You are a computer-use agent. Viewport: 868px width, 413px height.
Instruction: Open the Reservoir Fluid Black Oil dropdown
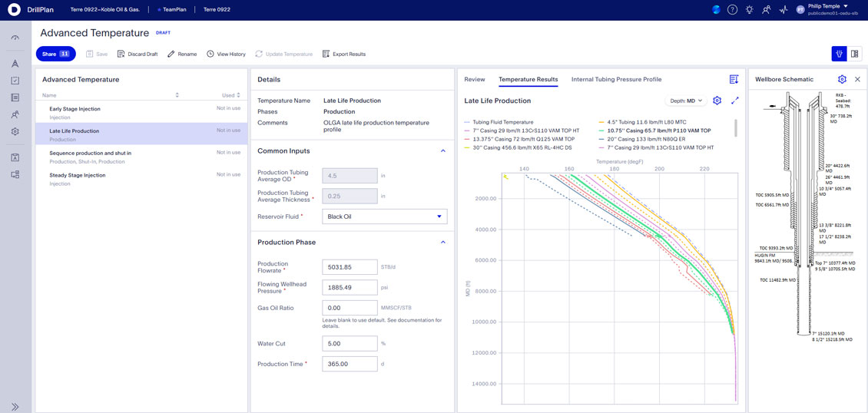(384, 216)
